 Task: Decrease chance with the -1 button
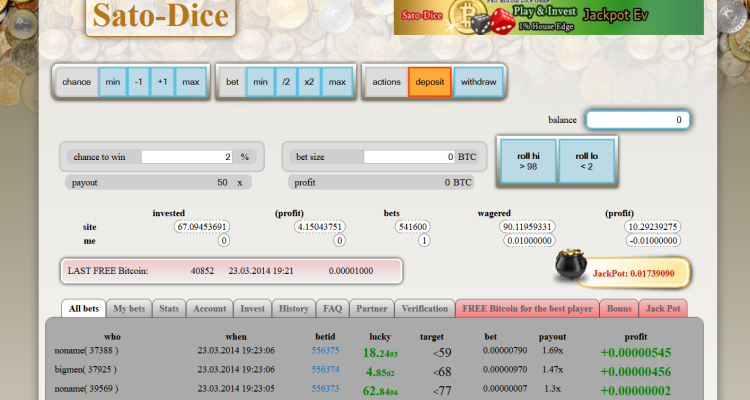point(139,82)
